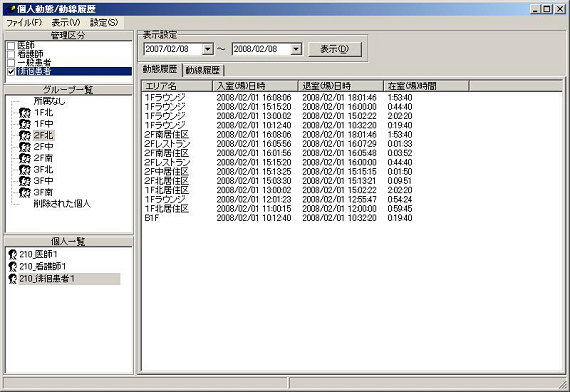Select the 1F北 group label

point(43,113)
